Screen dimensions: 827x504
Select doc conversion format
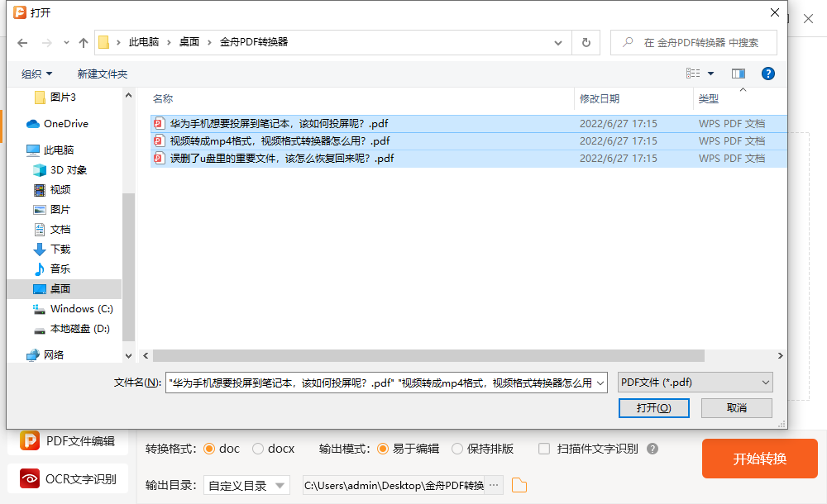pyautogui.click(x=209, y=449)
